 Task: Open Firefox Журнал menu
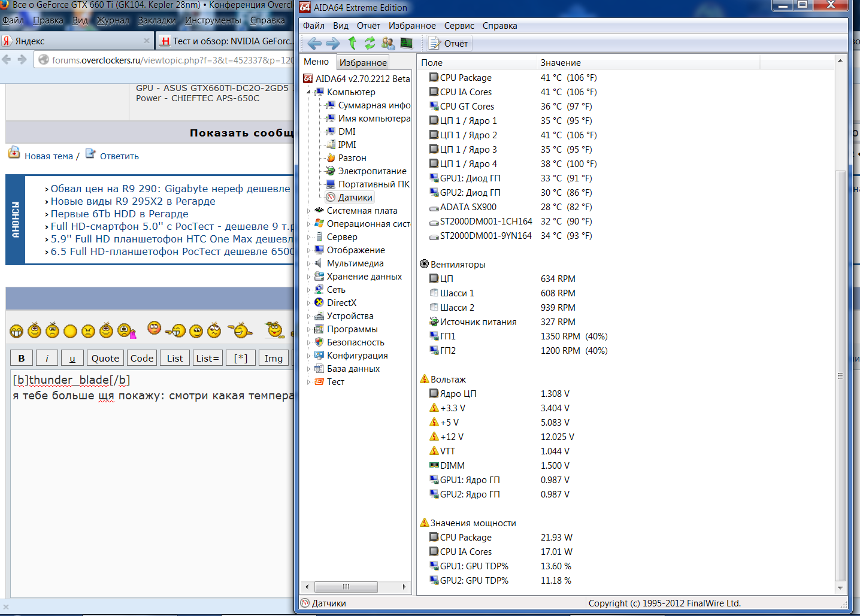113,20
